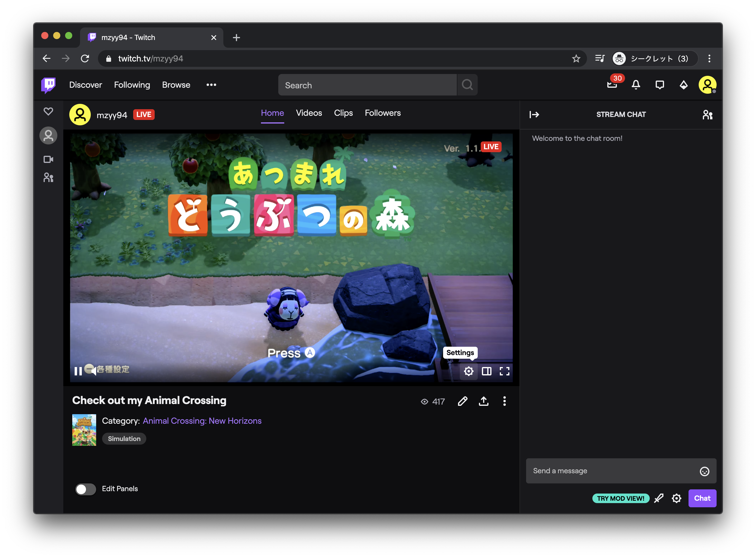Click the heart followed channels icon in sidebar
This screenshot has height=558, width=756.
[48, 111]
